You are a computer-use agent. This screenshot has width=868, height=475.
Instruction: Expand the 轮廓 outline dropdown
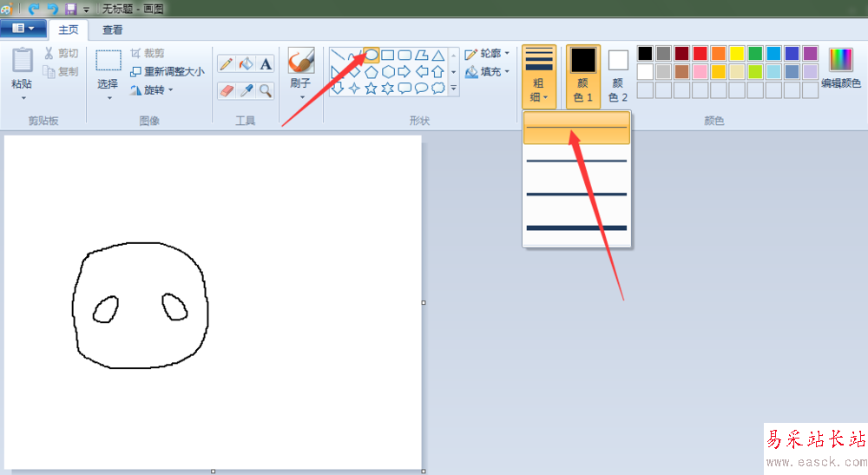click(x=507, y=53)
